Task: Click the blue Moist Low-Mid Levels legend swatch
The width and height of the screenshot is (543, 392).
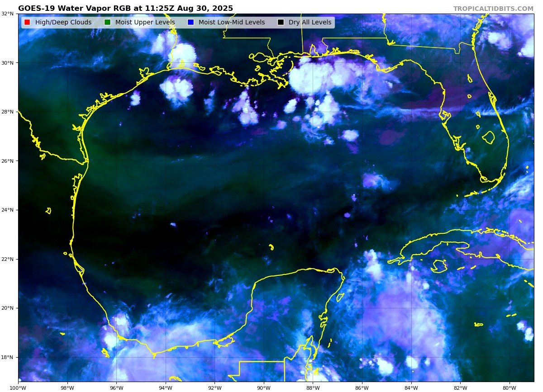Action: coord(191,22)
